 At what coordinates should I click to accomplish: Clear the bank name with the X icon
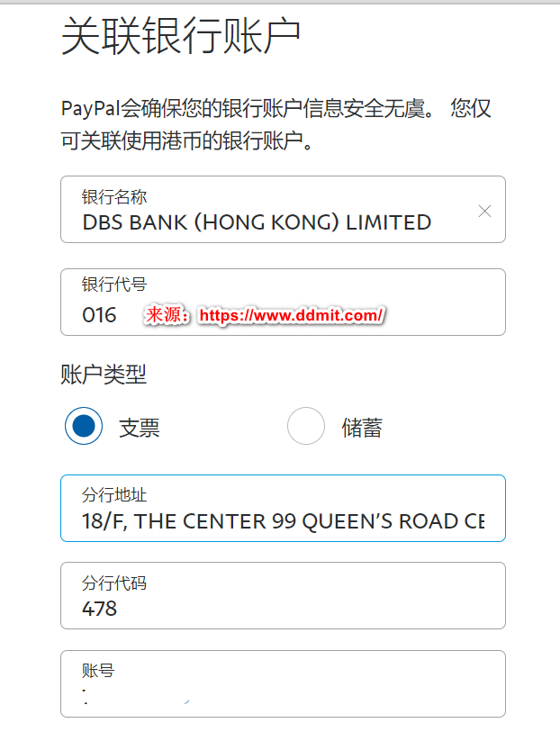tap(484, 211)
